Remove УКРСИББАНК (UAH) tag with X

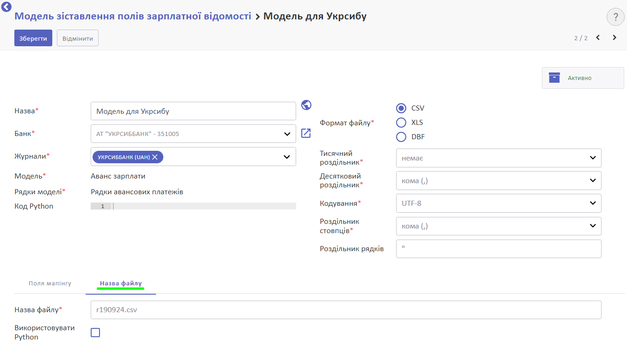click(155, 157)
